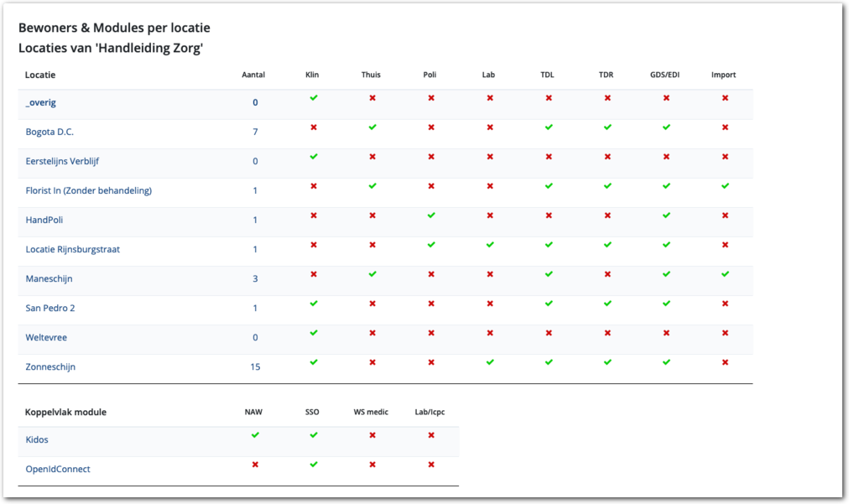Open the OpenIdConnect module link
Viewport: 849px width, 504px height.
58,469
